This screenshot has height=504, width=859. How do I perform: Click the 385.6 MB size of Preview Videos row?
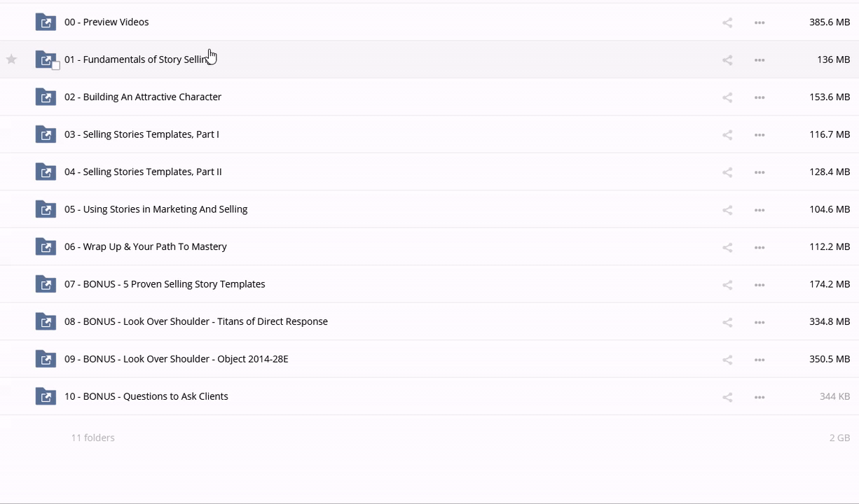(x=829, y=22)
